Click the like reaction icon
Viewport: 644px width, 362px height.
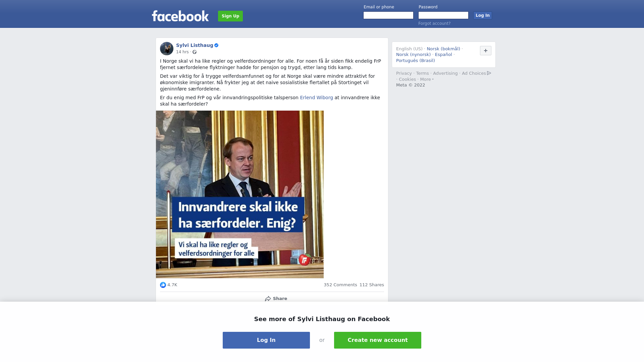click(163, 285)
